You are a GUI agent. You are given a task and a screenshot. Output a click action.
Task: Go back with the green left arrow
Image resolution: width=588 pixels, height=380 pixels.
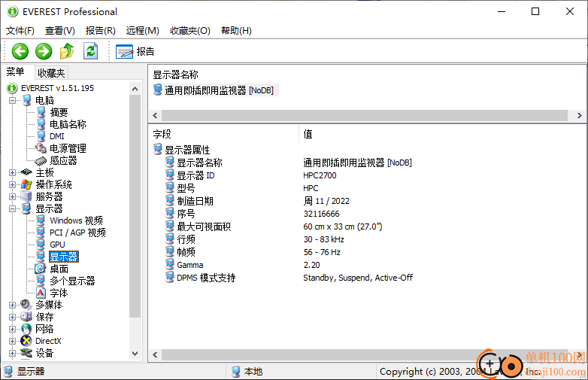pyautogui.click(x=20, y=51)
